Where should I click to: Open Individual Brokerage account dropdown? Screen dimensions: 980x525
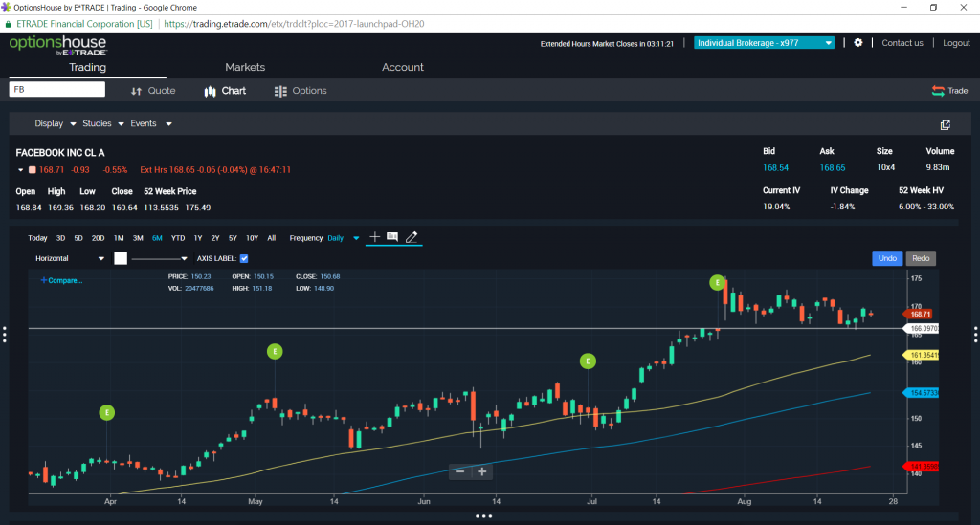[764, 42]
